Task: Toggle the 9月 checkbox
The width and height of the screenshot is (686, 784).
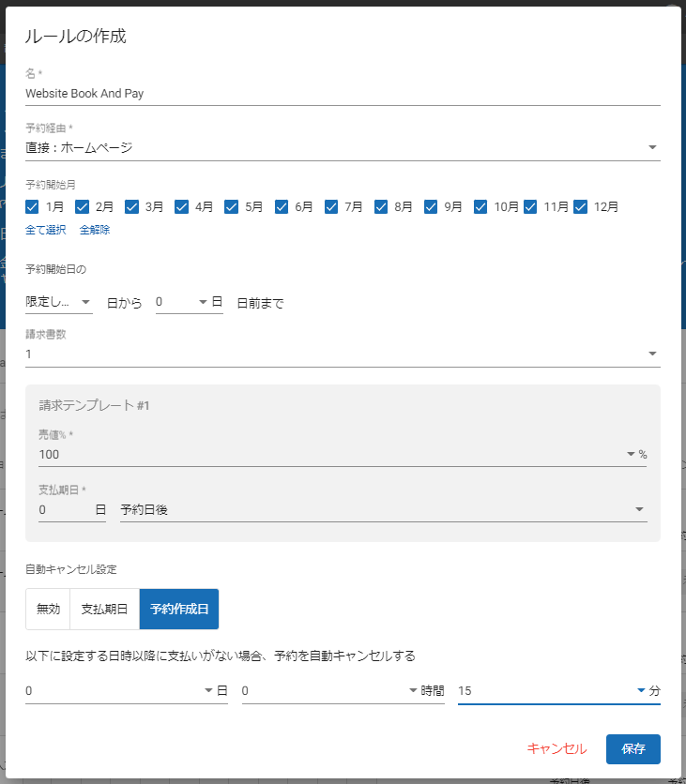Action: 432,206
